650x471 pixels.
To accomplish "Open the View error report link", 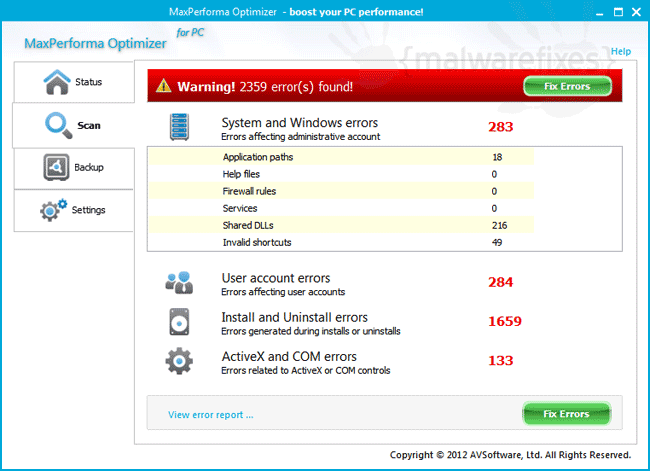I will point(211,415).
